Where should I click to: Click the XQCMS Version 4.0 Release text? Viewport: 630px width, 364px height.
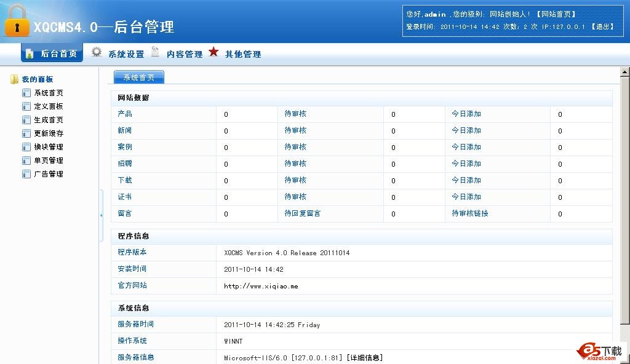click(287, 253)
